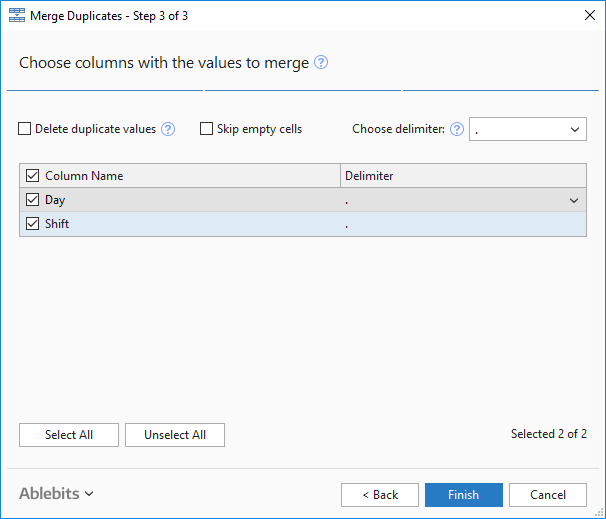This screenshot has width=606, height=519.
Task: Click the Select All button
Action: click(x=69, y=435)
